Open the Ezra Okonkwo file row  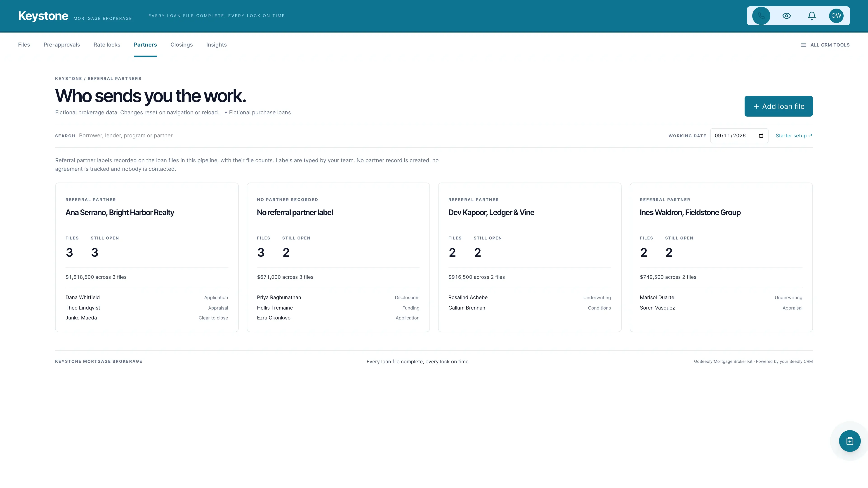(x=338, y=318)
